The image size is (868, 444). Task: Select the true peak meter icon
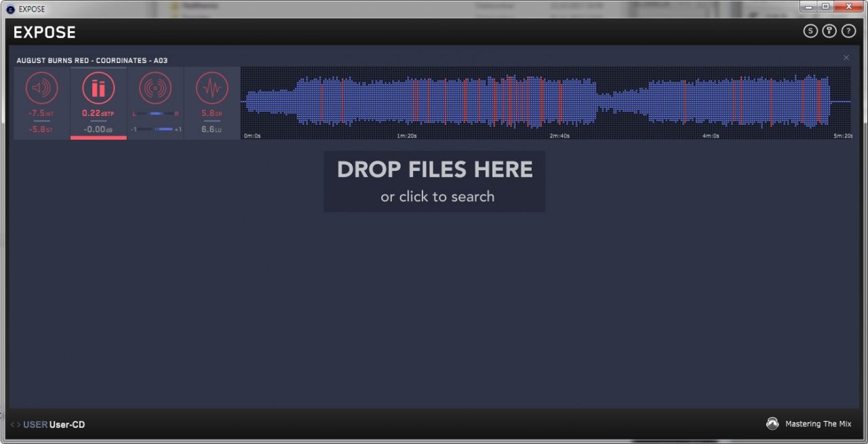(98, 88)
